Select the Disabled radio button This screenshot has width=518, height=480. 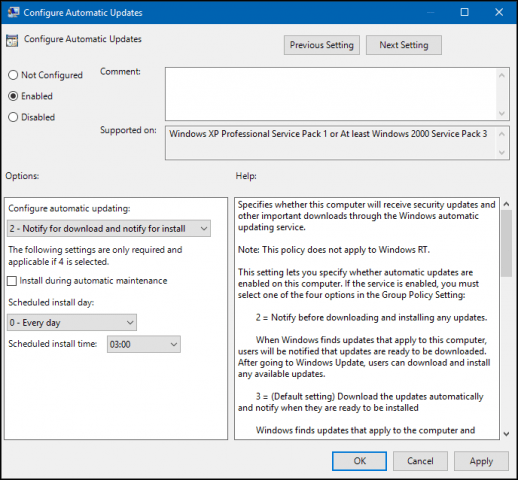point(13,117)
